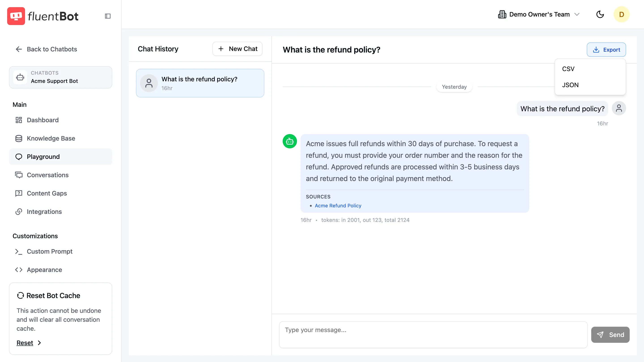Click the Export download icon
The width and height of the screenshot is (644, 362).
[596, 49]
